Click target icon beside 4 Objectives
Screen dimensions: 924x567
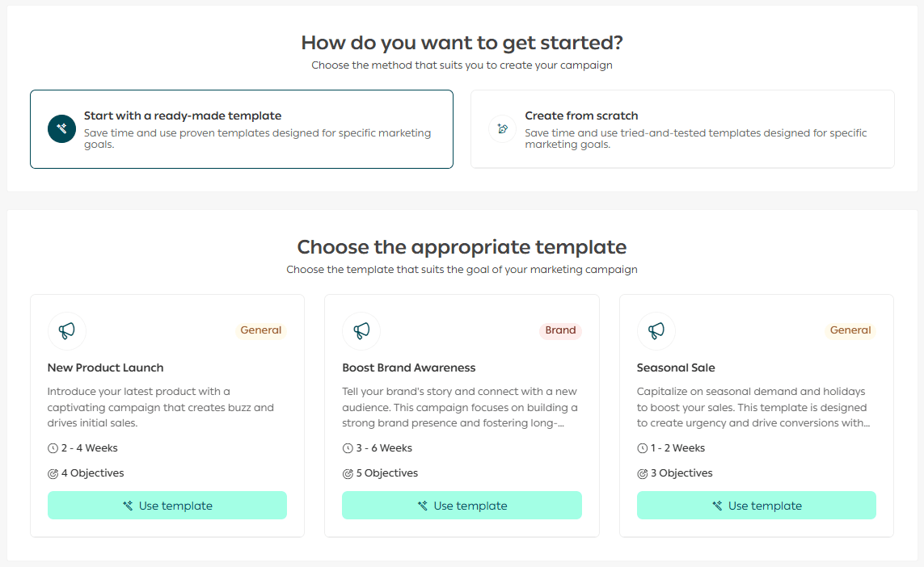[x=53, y=473]
